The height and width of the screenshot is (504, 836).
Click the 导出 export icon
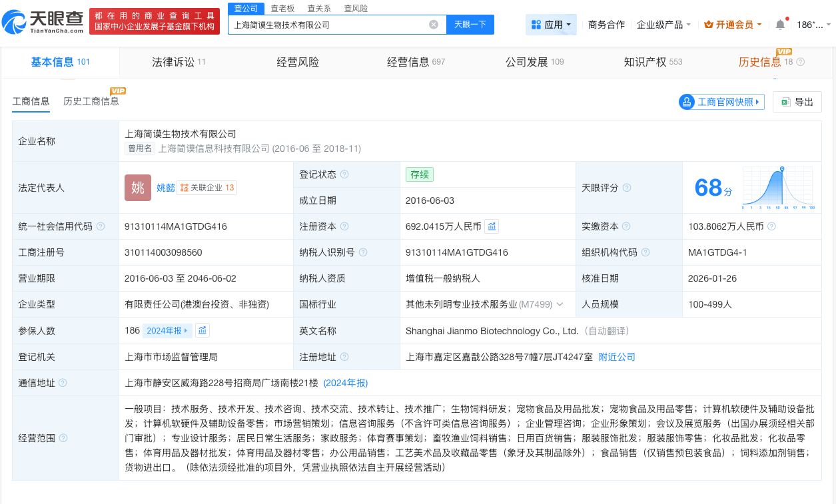click(x=785, y=102)
